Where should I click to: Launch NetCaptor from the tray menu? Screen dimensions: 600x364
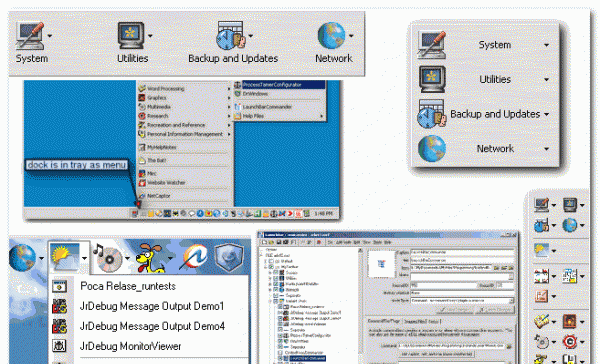point(185,196)
